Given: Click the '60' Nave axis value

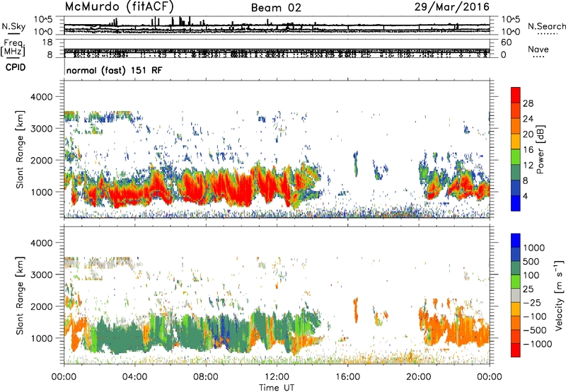Looking at the screenshot, I should pyautogui.click(x=507, y=42).
